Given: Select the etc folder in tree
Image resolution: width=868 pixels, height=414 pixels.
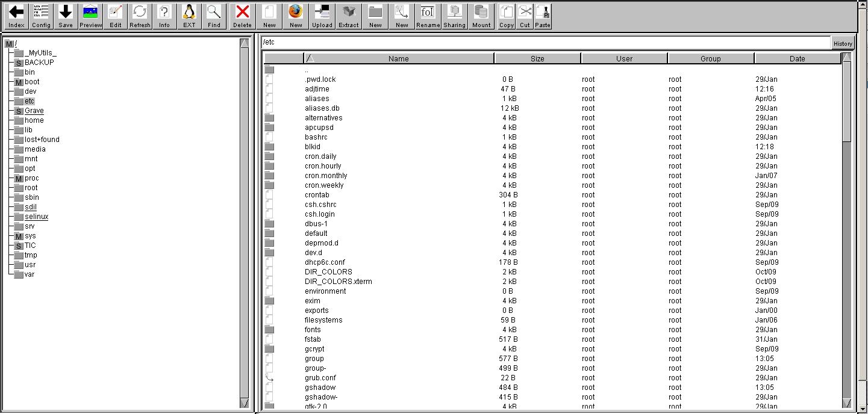Looking at the screenshot, I should [30, 101].
